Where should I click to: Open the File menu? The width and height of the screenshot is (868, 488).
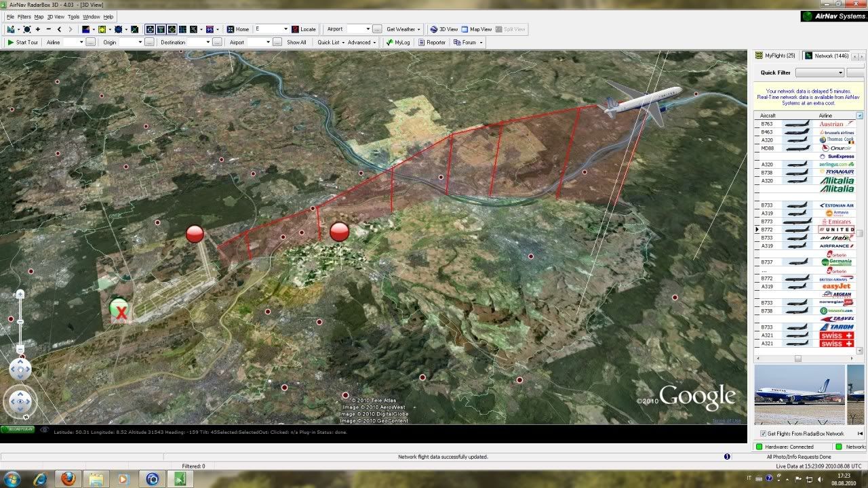pyautogui.click(x=10, y=16)
